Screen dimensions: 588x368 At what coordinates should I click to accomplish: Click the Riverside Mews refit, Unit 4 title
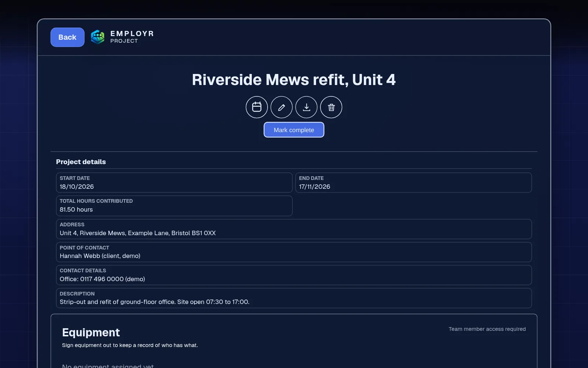(294, 80)
